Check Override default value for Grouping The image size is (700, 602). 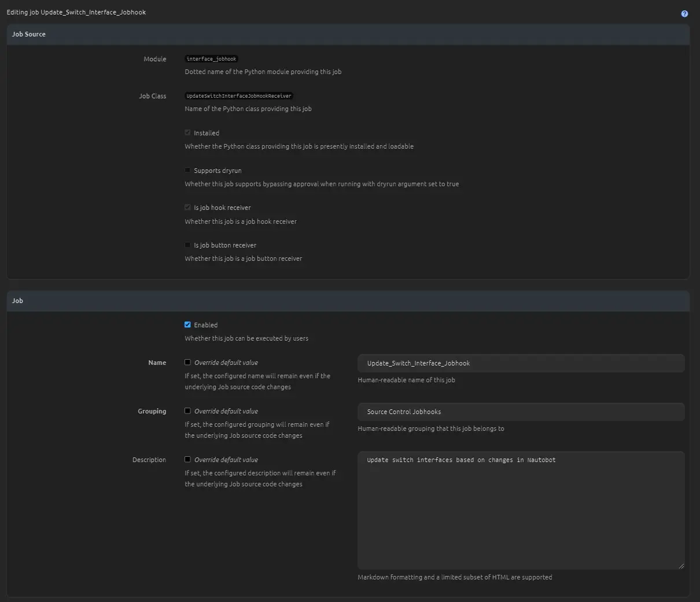(x=187, y=411)
